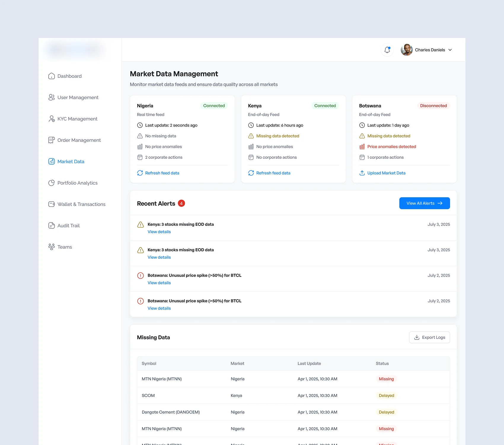View details of first Botswana alert
The image size is (504, 445).
(159, 283)
